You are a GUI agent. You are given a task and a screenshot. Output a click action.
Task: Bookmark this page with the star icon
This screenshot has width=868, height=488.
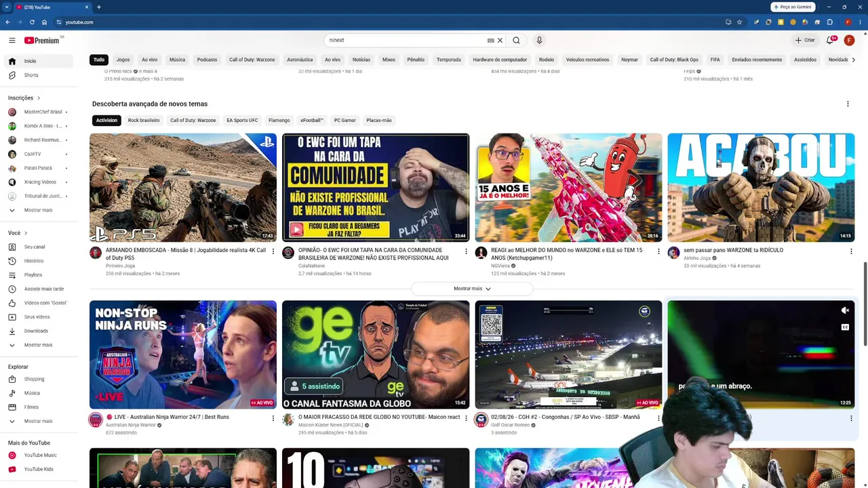739,22
